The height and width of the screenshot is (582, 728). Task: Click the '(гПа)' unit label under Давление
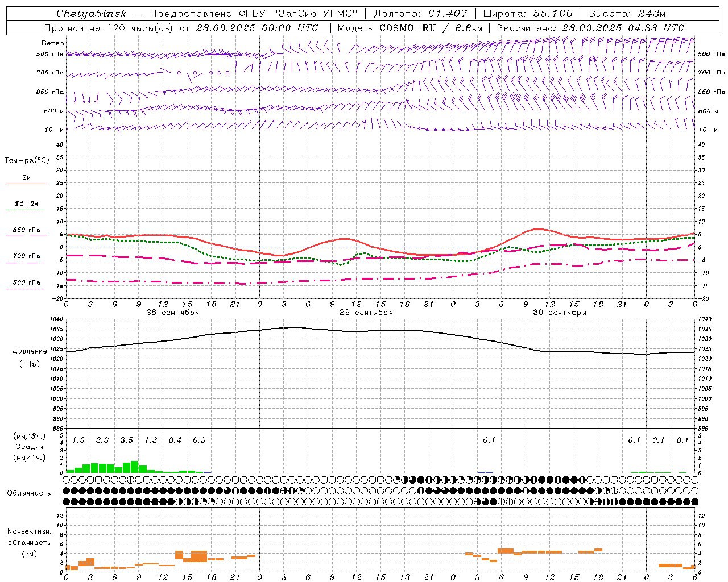[x=30, y=364]
